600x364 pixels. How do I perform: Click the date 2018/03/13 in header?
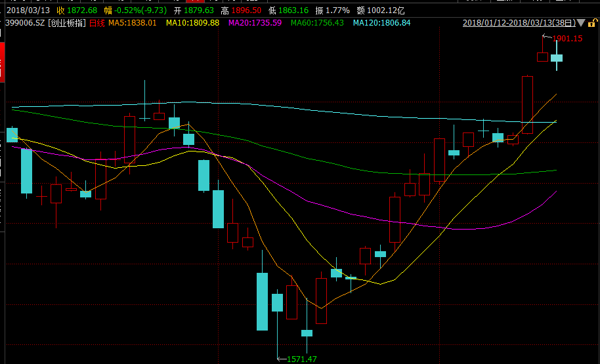pos(28,10)
